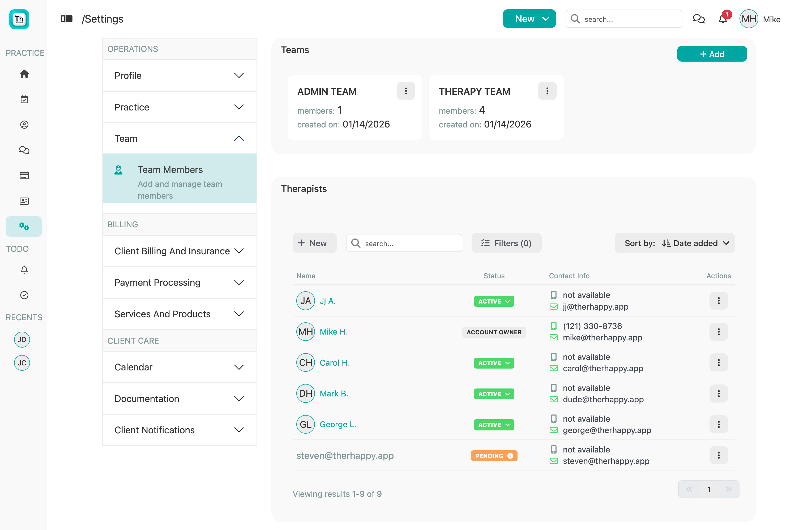Open the contacts ID card icon
The height and width of the screenshot is (530, 812).
point(24,201)
